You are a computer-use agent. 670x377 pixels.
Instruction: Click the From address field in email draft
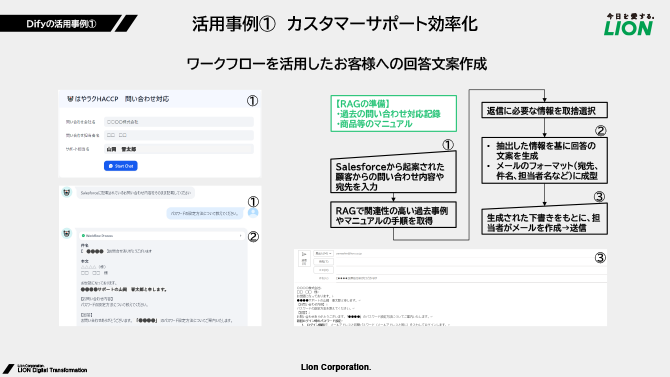point(471,254)
